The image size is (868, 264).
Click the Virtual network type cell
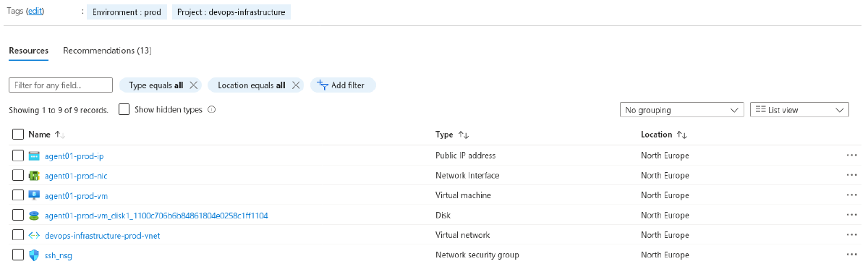(463, 235)
